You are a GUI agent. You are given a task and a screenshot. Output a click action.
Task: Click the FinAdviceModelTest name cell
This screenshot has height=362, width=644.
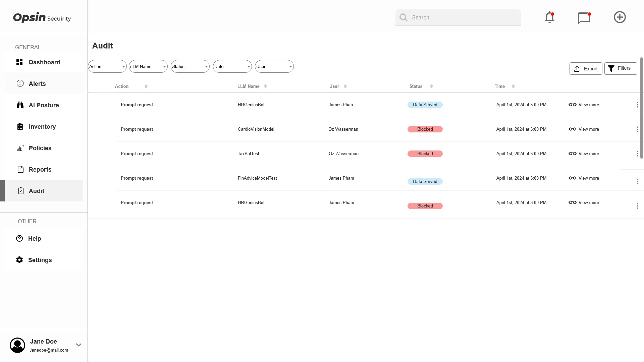point(257,178)
